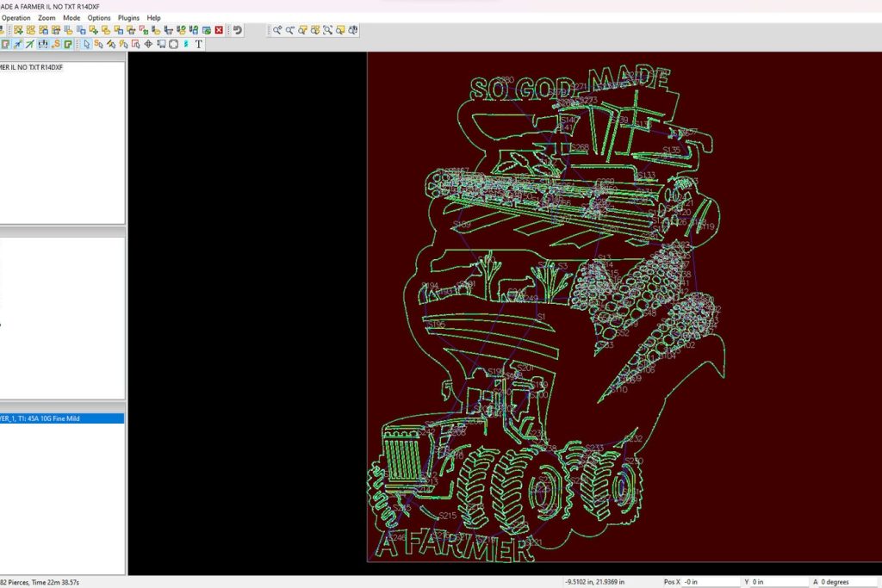Click the Zoom Out magnifier icon
Viewport: 882px width, 588px height.
(x=290, y=30)
